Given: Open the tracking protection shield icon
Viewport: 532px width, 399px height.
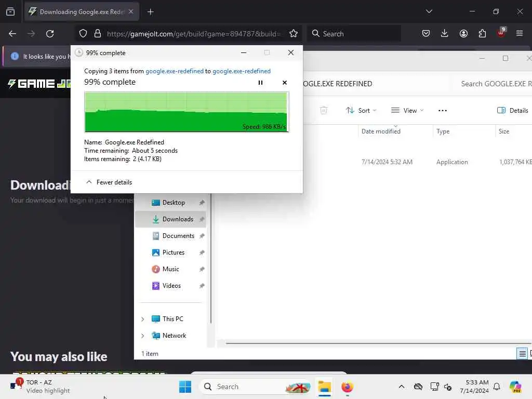Looking at the screenshot, I should click(83, 34).
